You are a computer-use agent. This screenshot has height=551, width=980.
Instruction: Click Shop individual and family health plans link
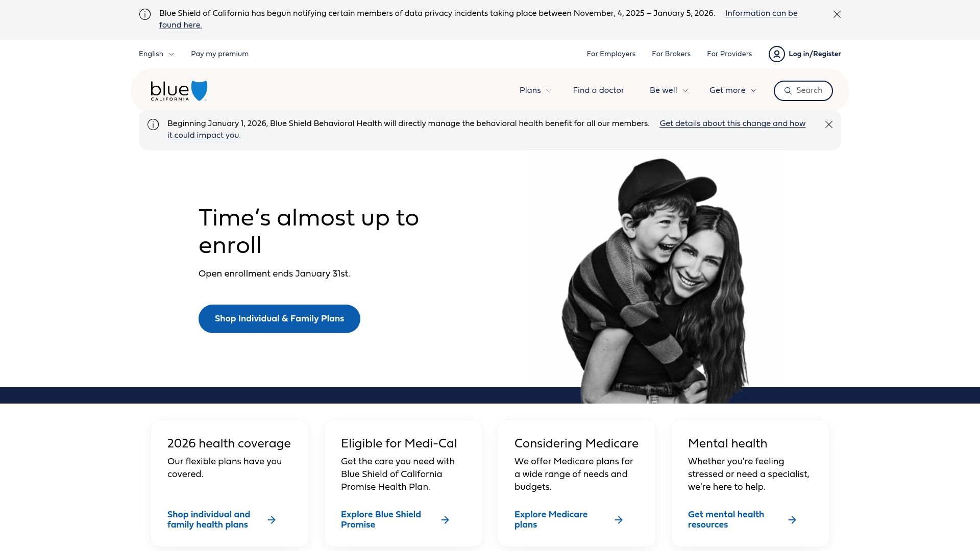[x=209, y=519]
